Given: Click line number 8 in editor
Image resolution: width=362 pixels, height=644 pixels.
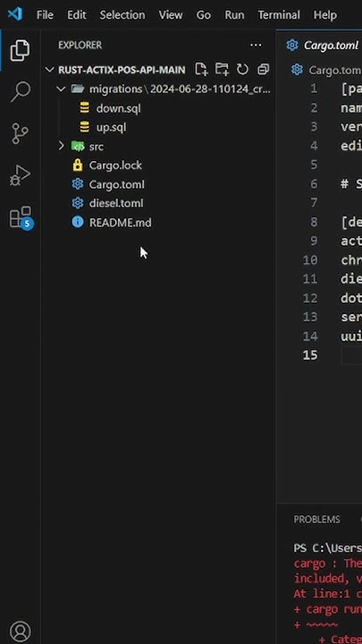Looking at the screenshot, I should [314, 222].
